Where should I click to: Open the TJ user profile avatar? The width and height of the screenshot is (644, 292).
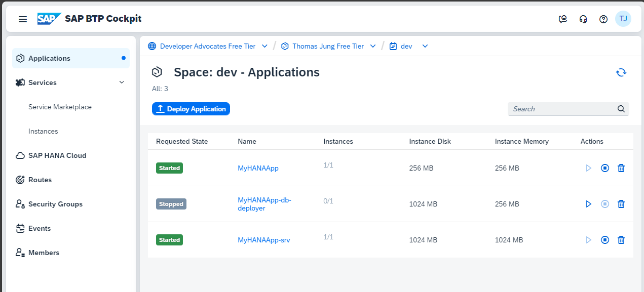pyautogui.click(x=623, y=19)
